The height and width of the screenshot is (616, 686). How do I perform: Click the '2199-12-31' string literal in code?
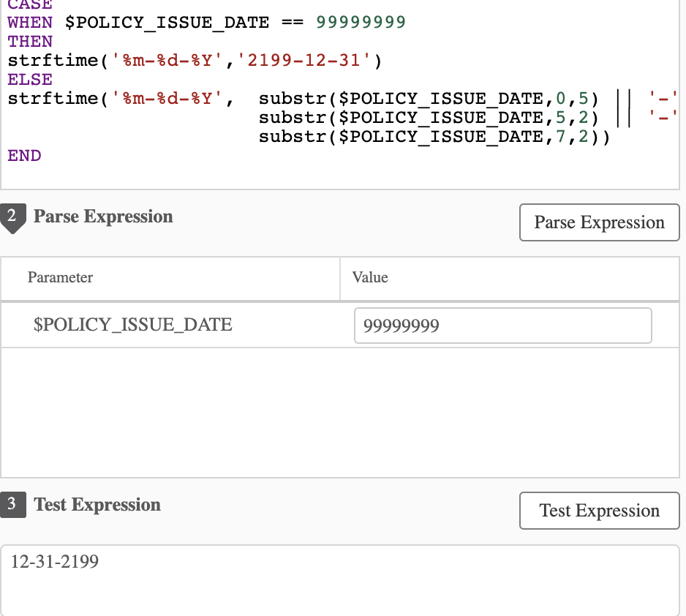(304, 61)
